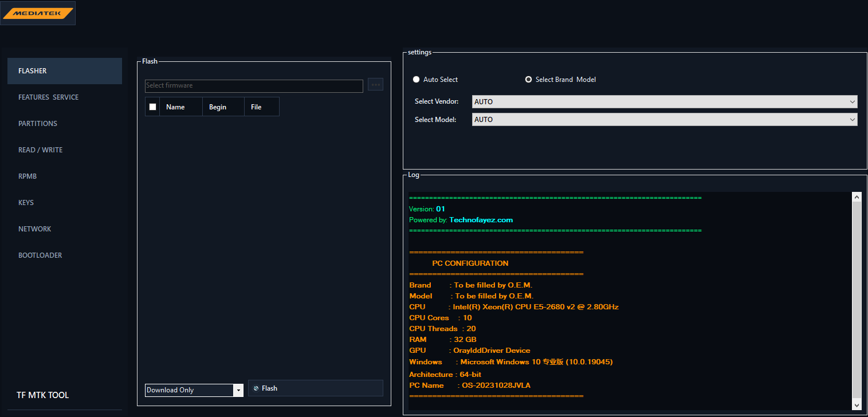Image resolution: width=868 pixels, height=417 pixels.
Task: Click the firmware browse ellipsis button
Action: (376, 84)
